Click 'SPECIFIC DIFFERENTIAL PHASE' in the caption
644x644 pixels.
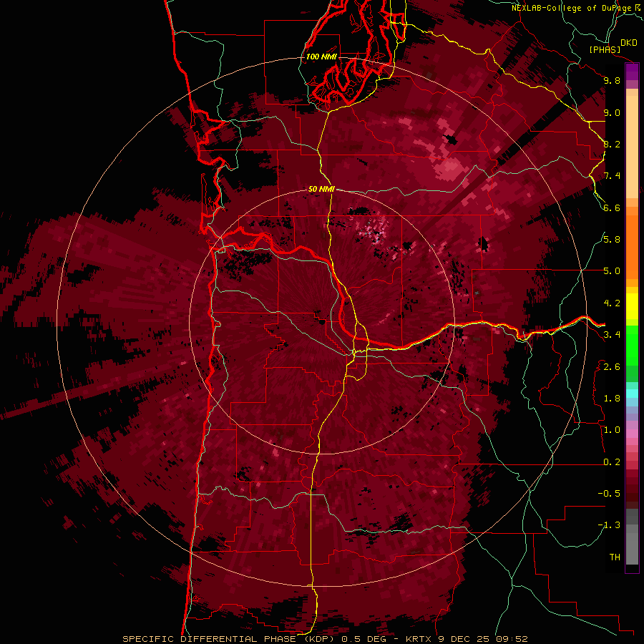coord(209,639)
